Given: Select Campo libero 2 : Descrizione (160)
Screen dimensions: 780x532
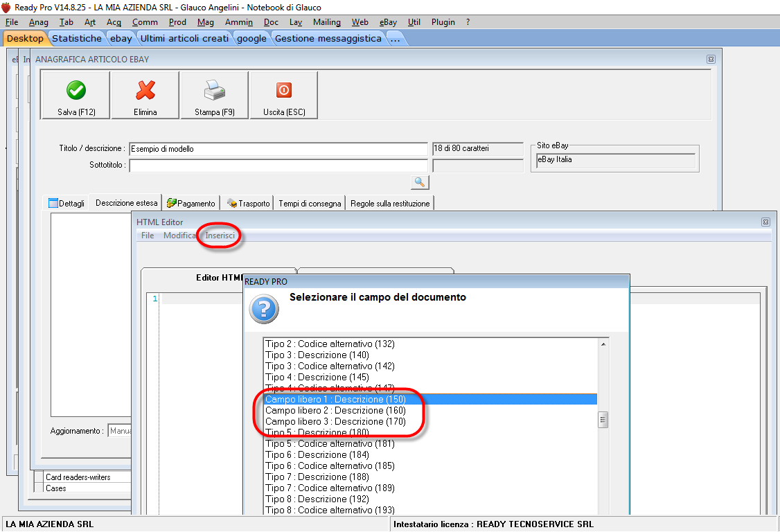Looking at the screenshot, I should coord(431,410).
